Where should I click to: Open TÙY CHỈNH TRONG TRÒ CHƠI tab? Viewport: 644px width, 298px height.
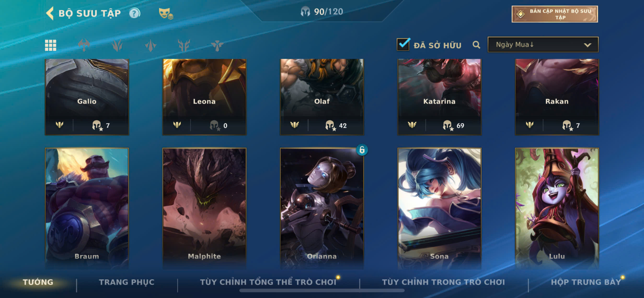(x=443, y=282)
